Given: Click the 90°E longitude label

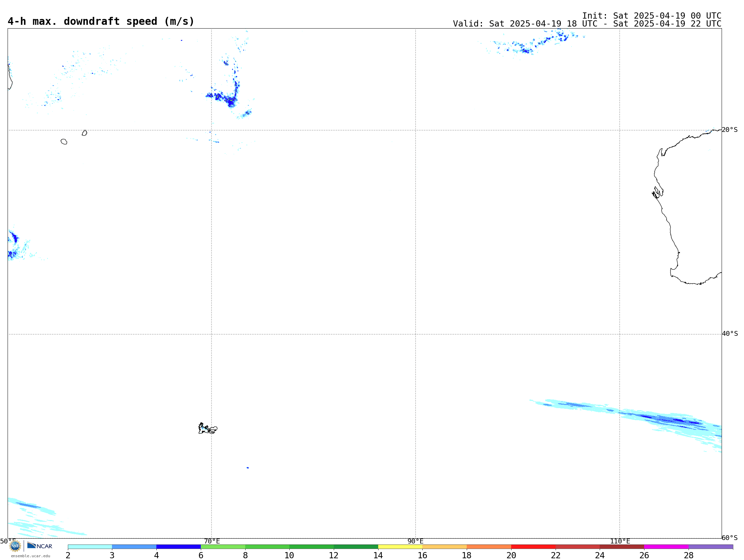Looking at the screenshot, I should pyautogui.click(x=415, y=541).
